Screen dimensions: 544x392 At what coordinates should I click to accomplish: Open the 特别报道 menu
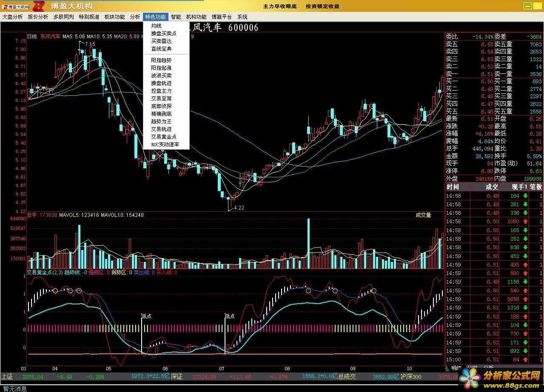(89, 17)
